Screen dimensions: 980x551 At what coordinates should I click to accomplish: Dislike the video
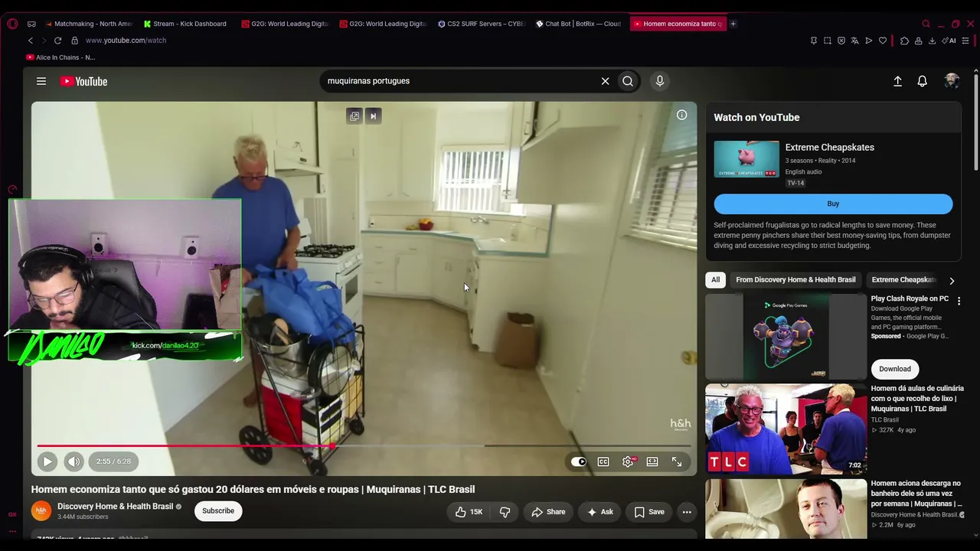(x=505, y=512)
